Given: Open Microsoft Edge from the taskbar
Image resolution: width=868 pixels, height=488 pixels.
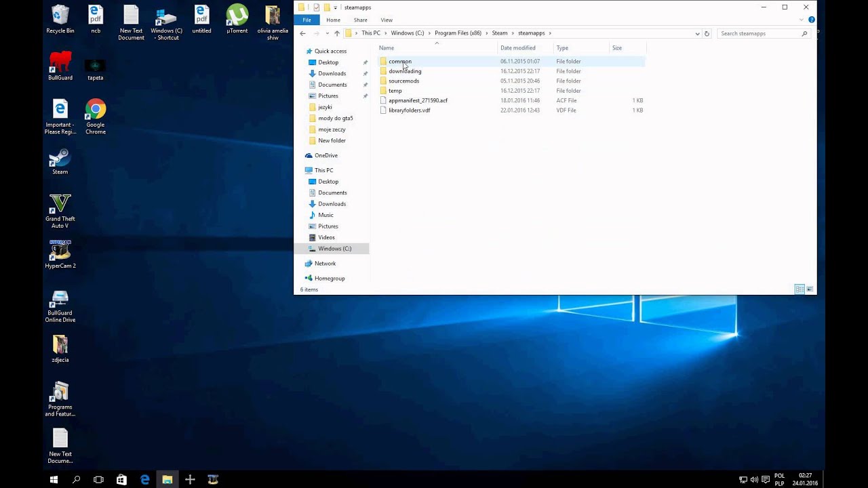Looking at the screenshot, I should (x=144, y=479).
